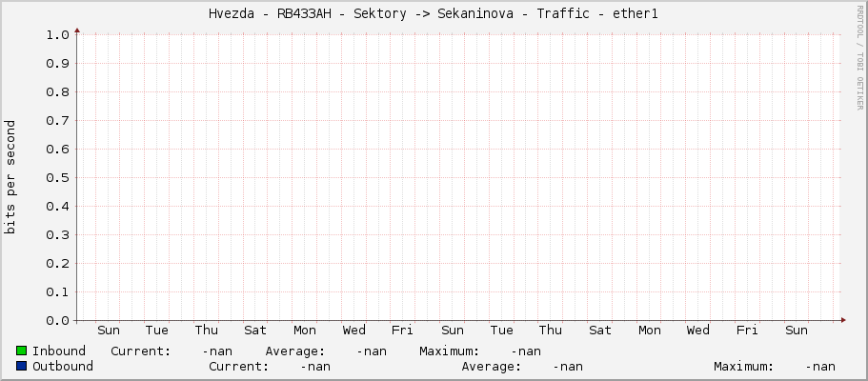Select the Outbound Average '-nan' value
868x381 pixels.
click(568, 367)
